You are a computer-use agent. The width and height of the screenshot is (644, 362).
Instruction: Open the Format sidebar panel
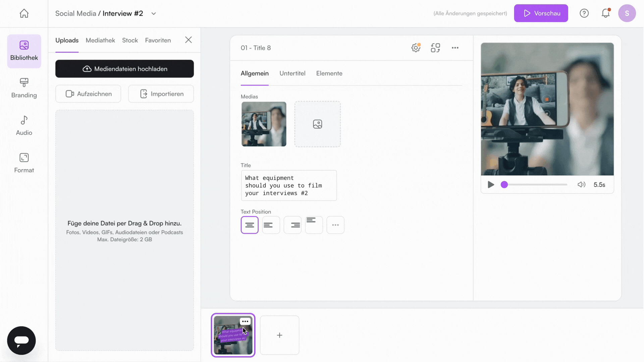click(x=24, y=163)
